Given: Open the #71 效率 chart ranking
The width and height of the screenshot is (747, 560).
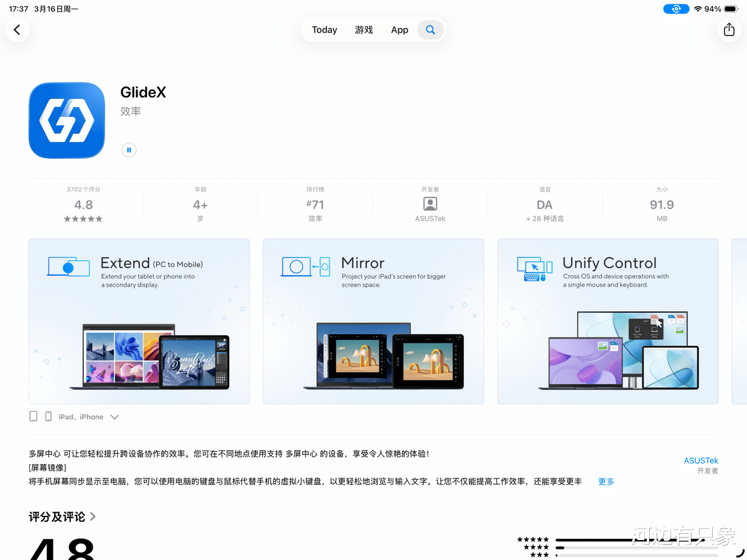Looking at the screenshot, I should click(x=315, y=205).
